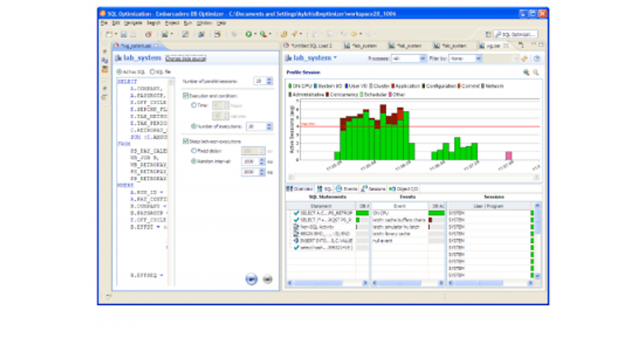Click the first random interval spinner arrows

262,161
